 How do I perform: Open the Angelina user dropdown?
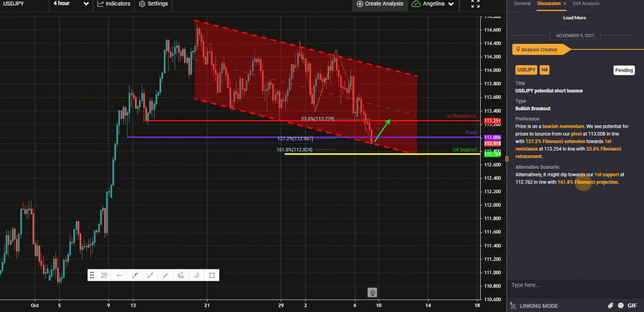[x=433, y=4]
